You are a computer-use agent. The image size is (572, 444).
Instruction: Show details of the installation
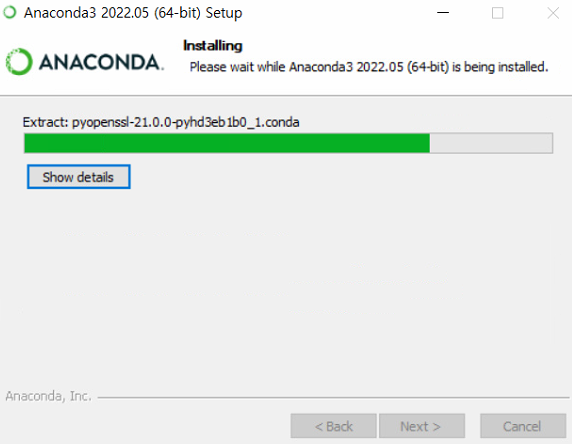[x=78, y=177]
